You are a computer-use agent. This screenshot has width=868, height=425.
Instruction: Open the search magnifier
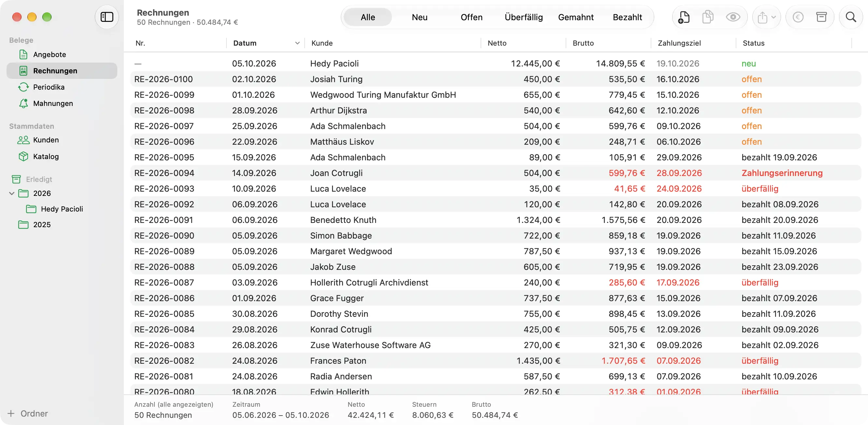[851, 17]
